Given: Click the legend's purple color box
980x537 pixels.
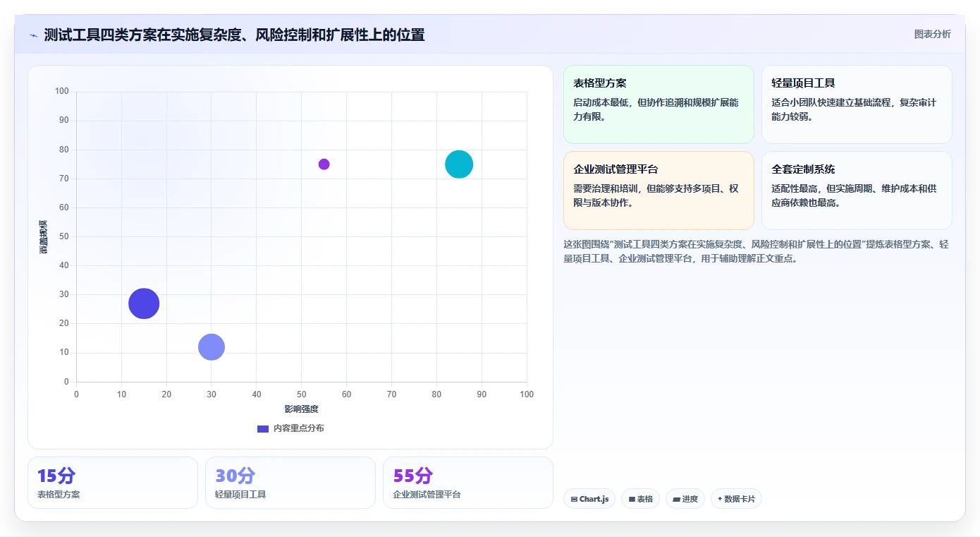Looking at the screenshot, I should (263, 428).
